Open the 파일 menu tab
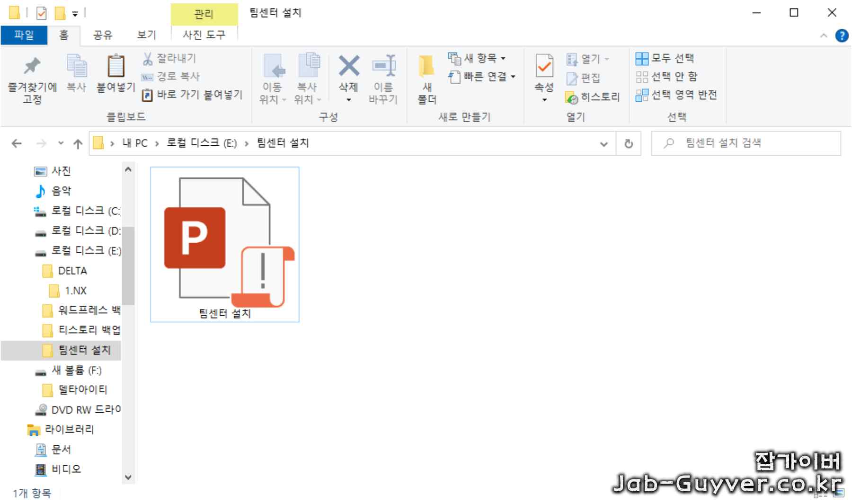The image size is (852, 504). click(24, 35)
